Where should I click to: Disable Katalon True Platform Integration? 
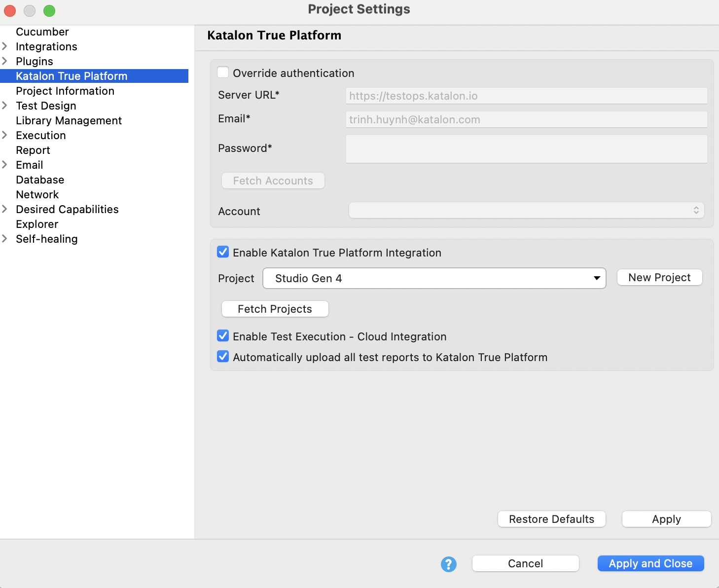[x=223, y=252]
